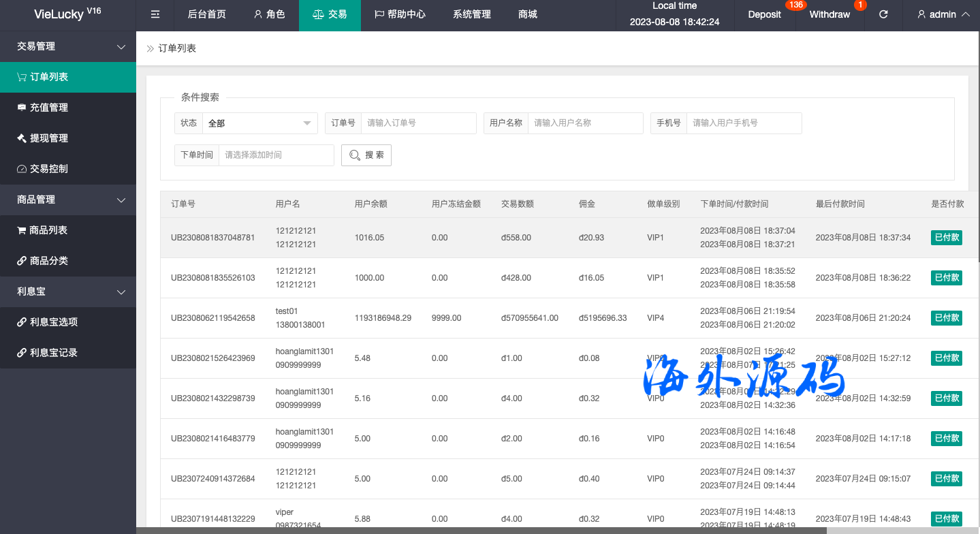Click the 下单时间 order time picker field
The width and height of the screenshot is (980, 534).
pos(276,155)
